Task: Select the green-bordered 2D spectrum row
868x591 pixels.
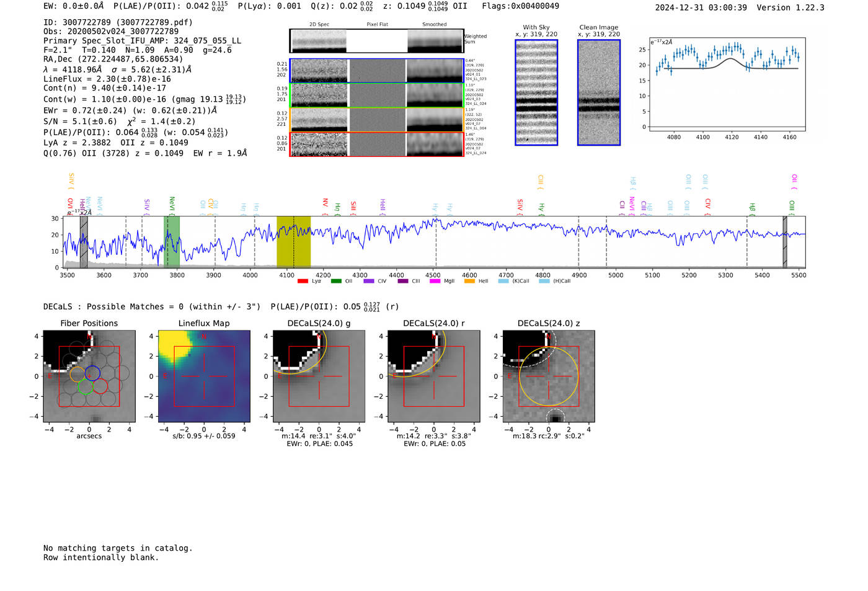Action: coord(376,96)
